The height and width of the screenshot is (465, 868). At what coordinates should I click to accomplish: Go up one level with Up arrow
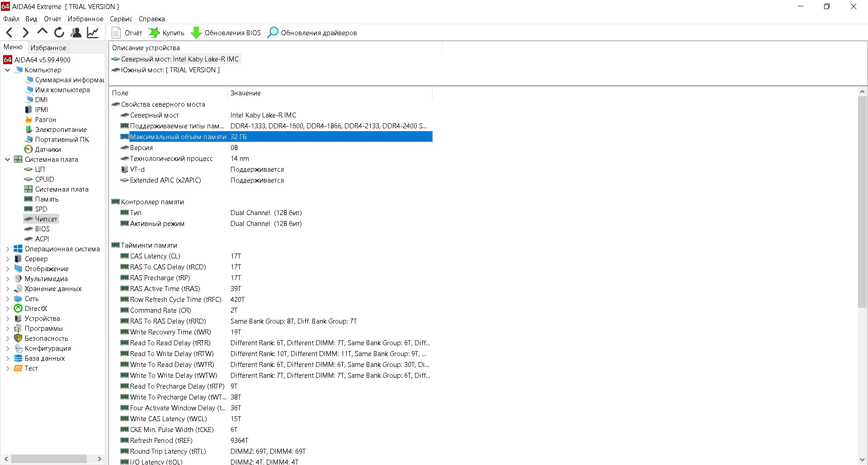[42, 32]
